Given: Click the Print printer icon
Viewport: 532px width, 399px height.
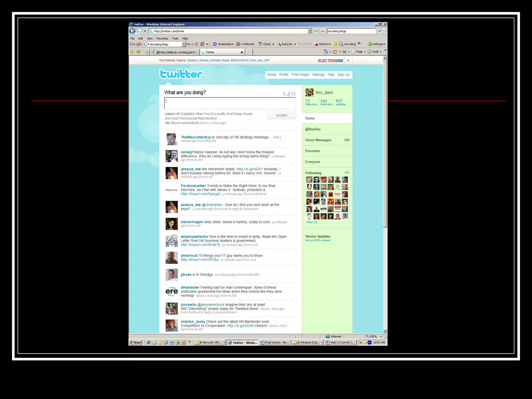Looking at the screenshot, I should click(344, 52).
